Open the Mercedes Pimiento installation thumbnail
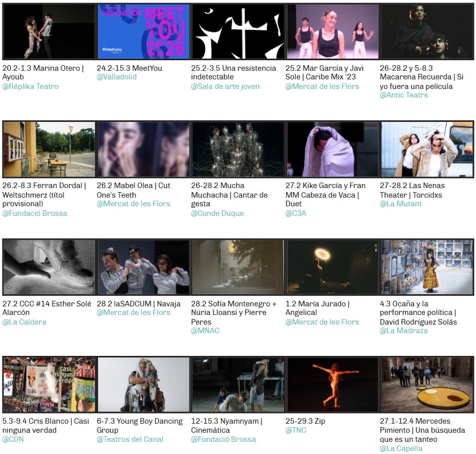This screenshot has width=476, height=454. click(427, 384)
